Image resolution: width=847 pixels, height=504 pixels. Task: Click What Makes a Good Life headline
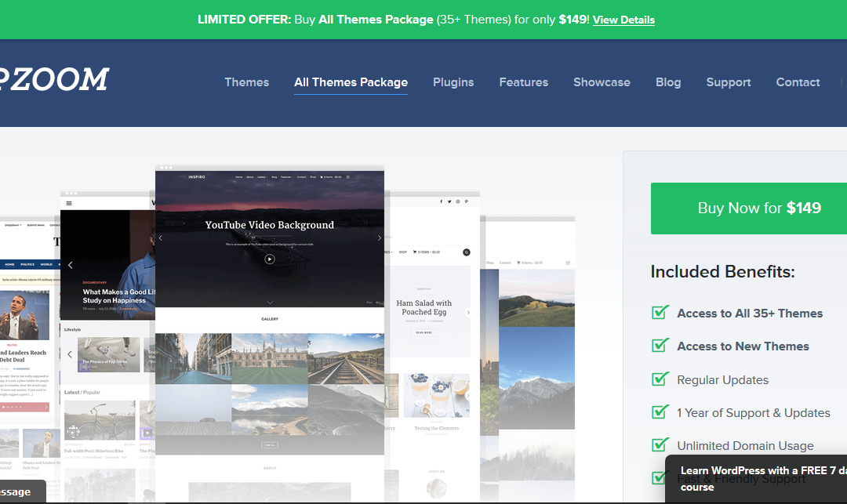click(x=119, y=296)
